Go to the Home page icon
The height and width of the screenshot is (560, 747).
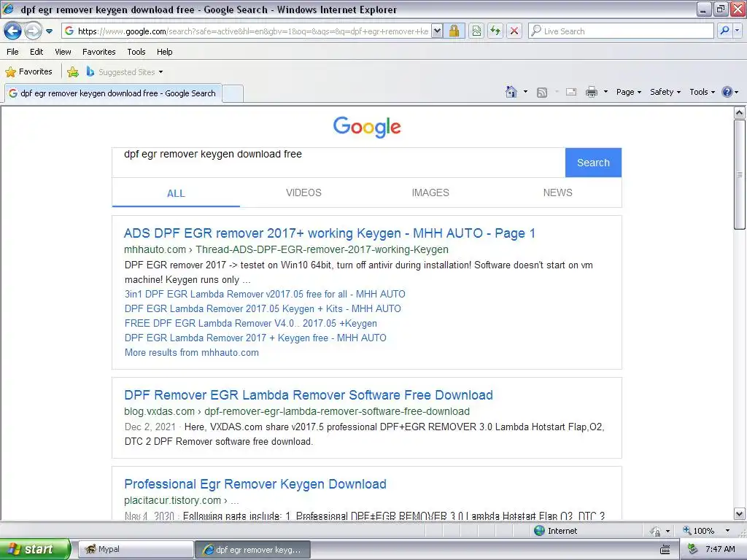511,92
